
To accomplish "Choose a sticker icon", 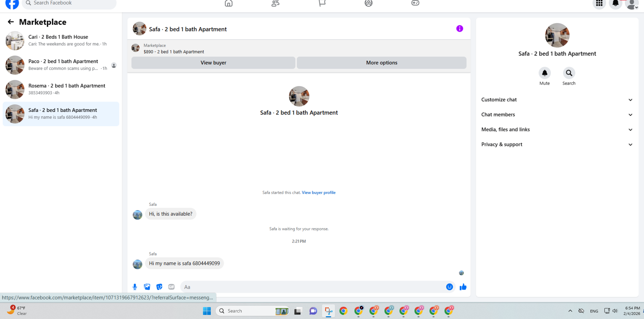I will coord(159,287).
